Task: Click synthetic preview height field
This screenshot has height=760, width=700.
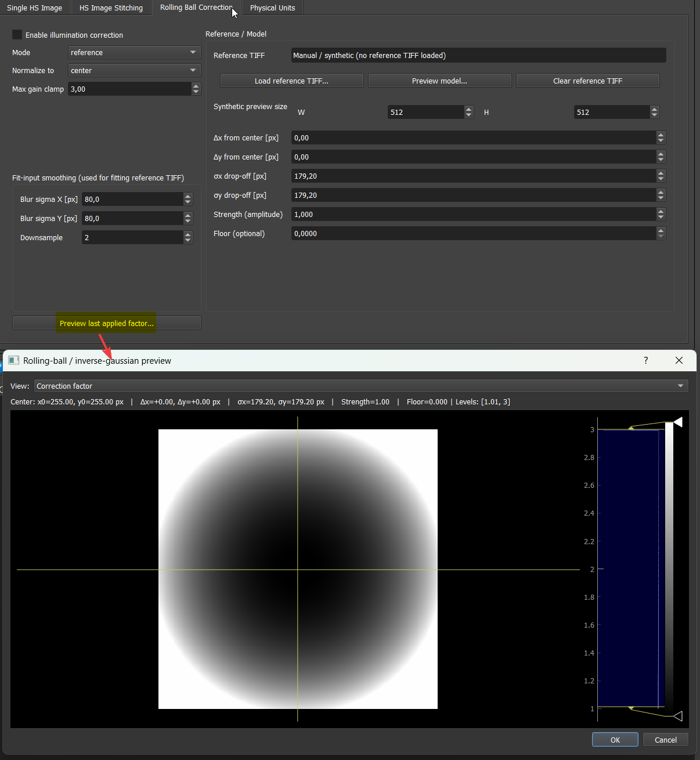Action: coord(612,112)
